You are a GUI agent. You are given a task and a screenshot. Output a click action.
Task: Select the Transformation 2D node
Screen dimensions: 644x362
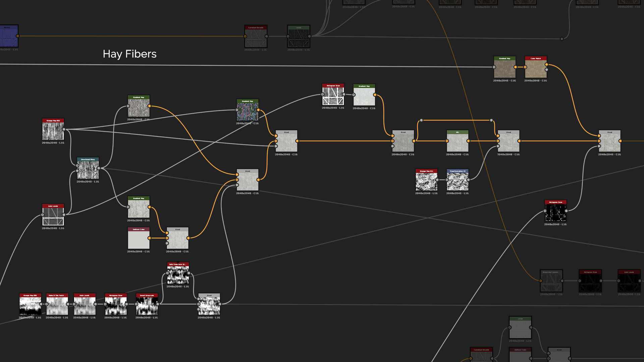(x=458, y=181)
